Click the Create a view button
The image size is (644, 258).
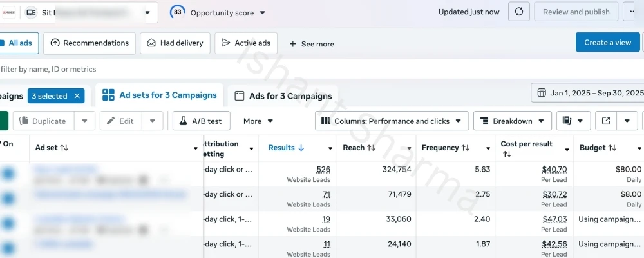click(x=607, y=43)
